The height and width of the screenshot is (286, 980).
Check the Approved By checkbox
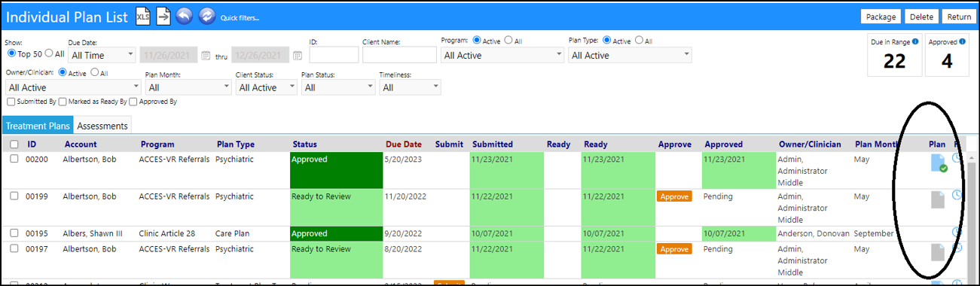pyautogui.click(x=133, y=102)
